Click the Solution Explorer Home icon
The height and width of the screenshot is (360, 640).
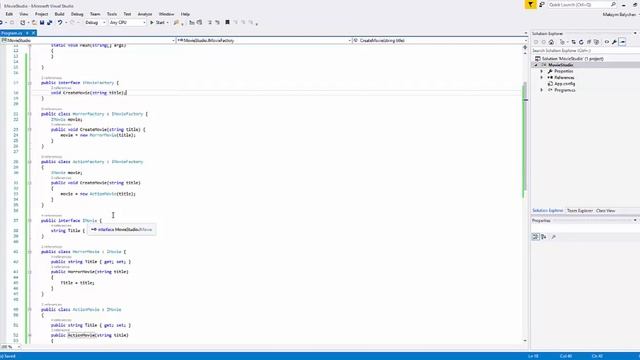551,42
